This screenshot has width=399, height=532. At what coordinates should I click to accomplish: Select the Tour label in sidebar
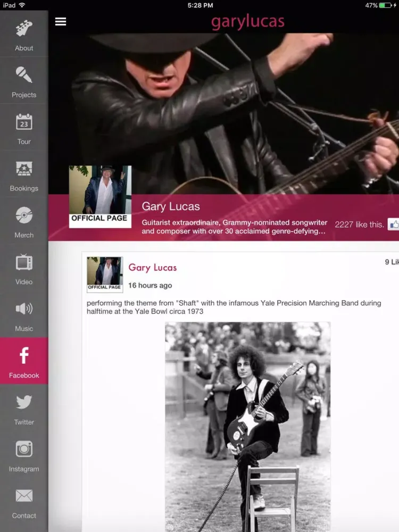pyautogui.click(x=24, y=142)
